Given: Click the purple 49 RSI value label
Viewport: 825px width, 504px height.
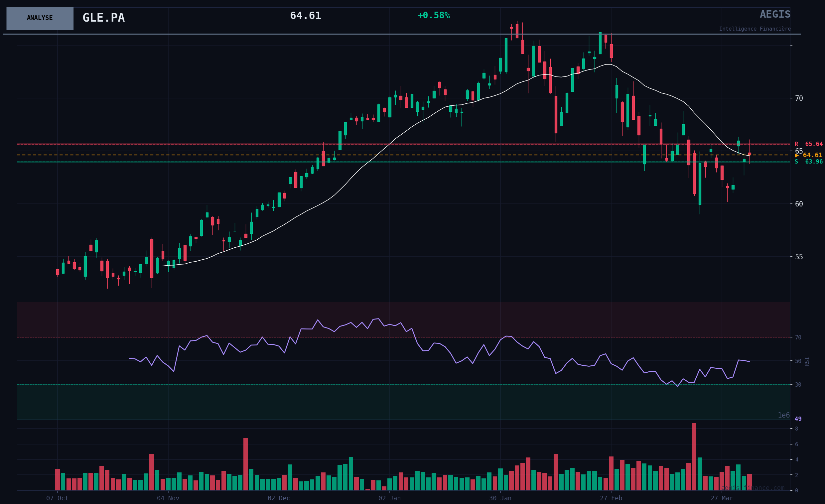Looking at the screenshot, I should click(798, 419).
